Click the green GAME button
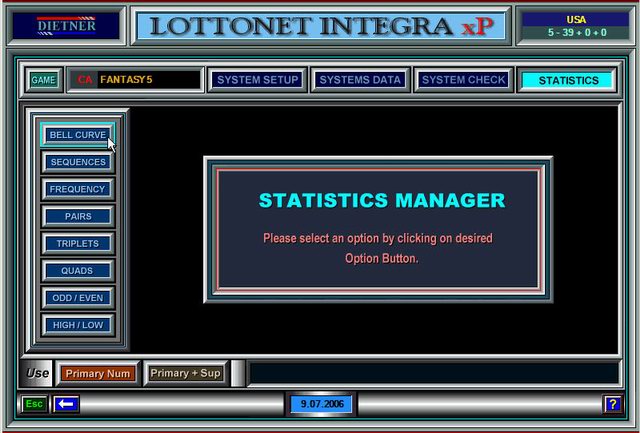640x433 pixels. pyautogui.click(x=44, y=80)
